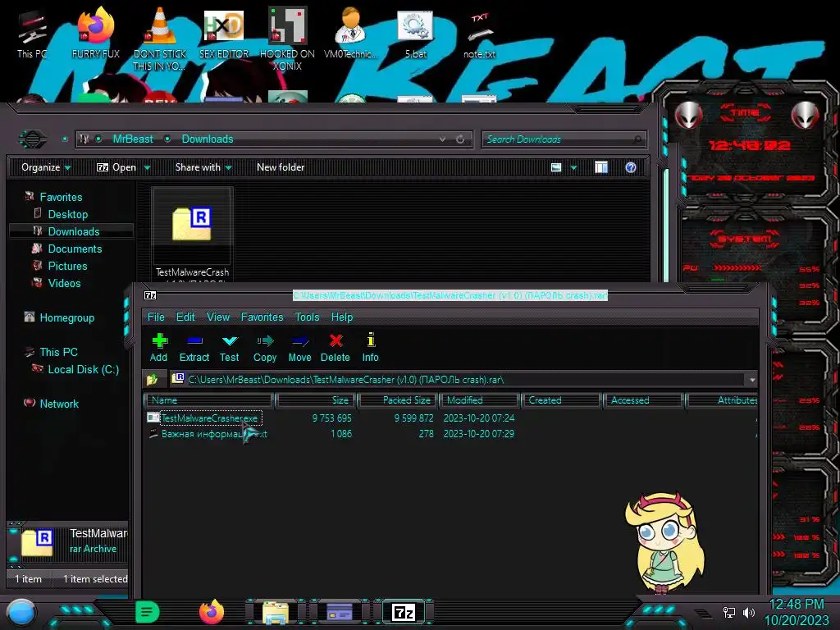
Task: Select the SEX EDITOR HxD desktop icon
Action: [224, 34]
